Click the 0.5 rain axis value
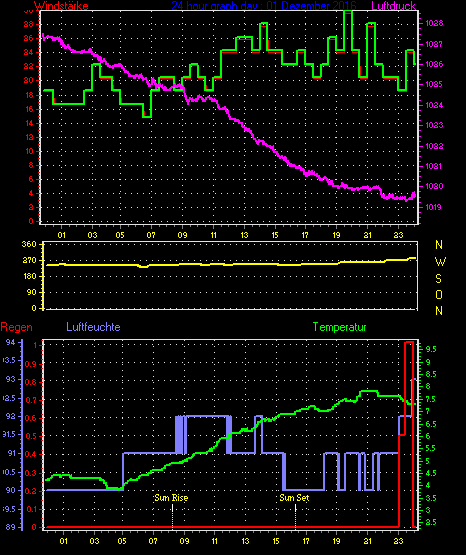The width and height of the screenshot is (466, 555). coord(31,436)
